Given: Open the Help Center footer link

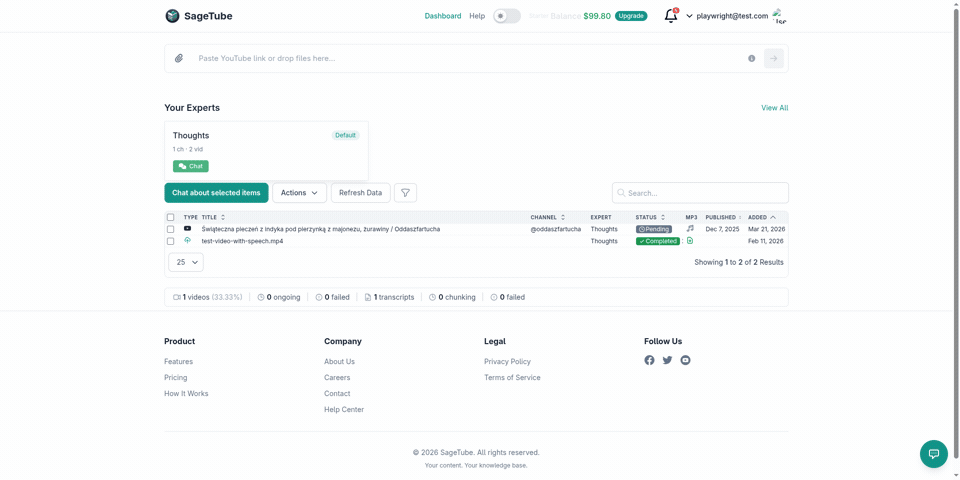Looking at the screenshot, I should point(344,410).
